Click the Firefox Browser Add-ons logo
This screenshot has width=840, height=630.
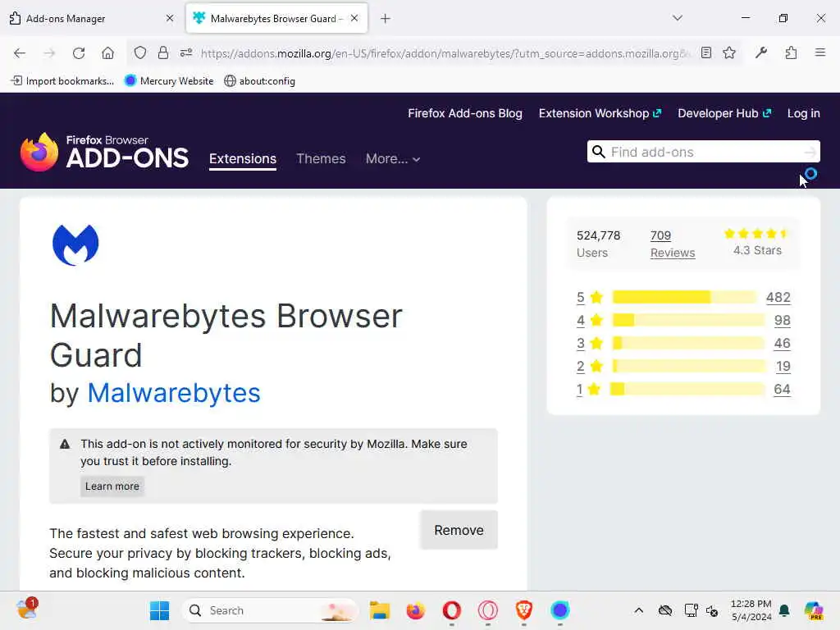point(104,152)
